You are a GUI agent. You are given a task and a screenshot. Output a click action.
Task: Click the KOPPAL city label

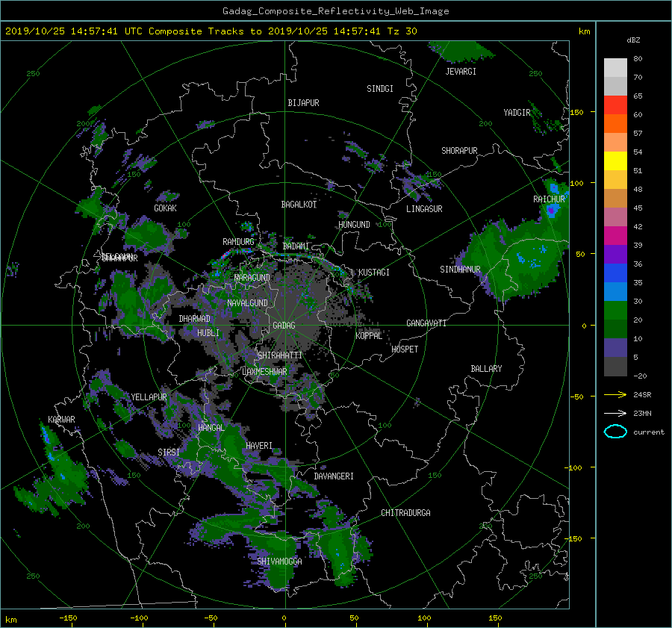pyautogui.click(x=369, y=336)
